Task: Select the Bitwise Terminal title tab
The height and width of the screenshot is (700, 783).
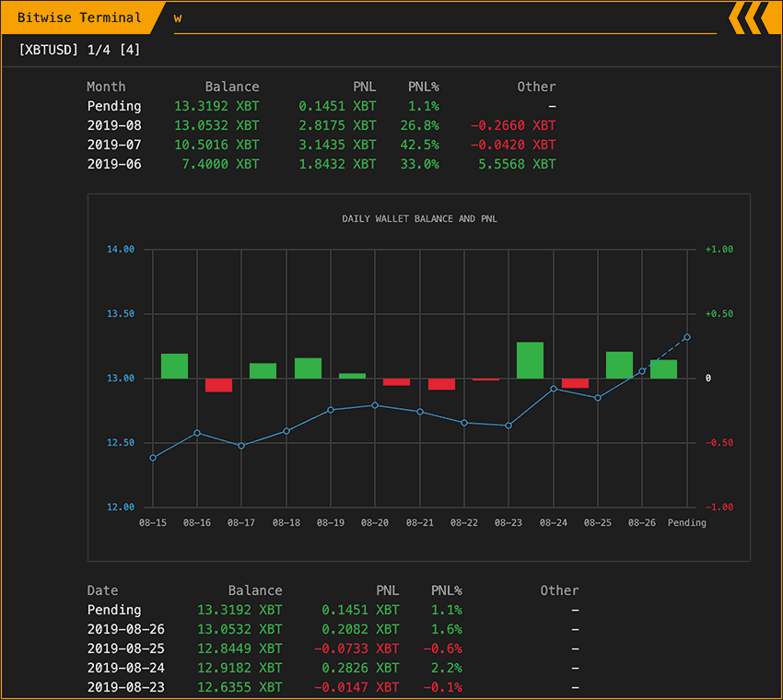Action: tap(80, 18)
